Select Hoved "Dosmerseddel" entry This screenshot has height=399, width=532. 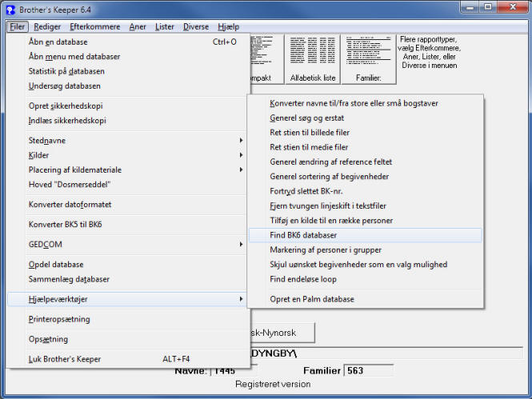(128, 184)
